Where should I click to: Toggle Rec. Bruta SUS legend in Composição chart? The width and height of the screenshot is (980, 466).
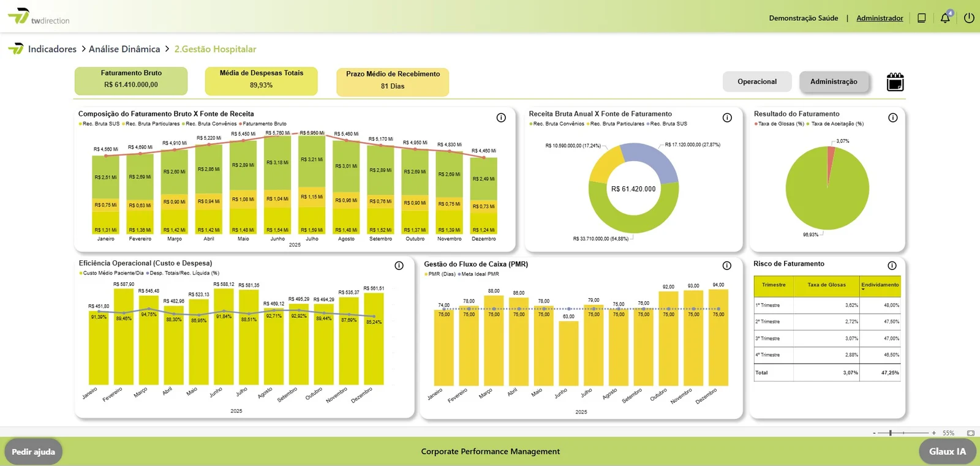tap(99, 124)
